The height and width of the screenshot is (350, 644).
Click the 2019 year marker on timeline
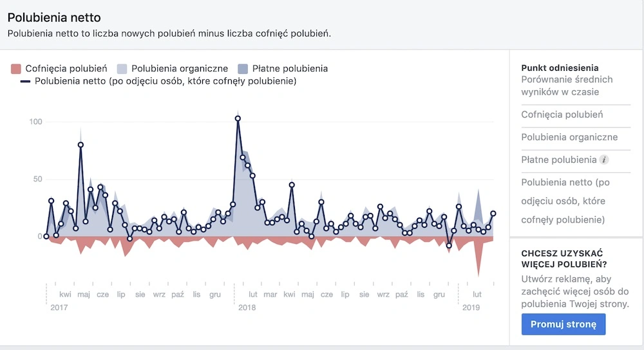click(471, 308)
